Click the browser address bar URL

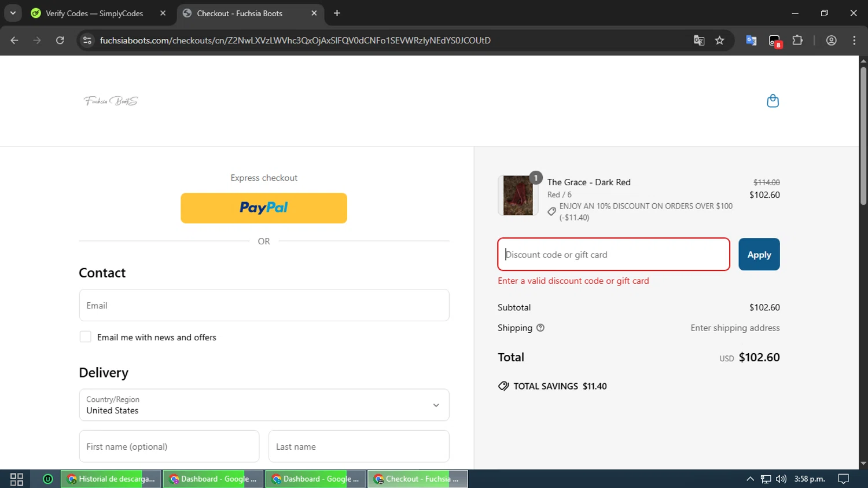point(295,40)
